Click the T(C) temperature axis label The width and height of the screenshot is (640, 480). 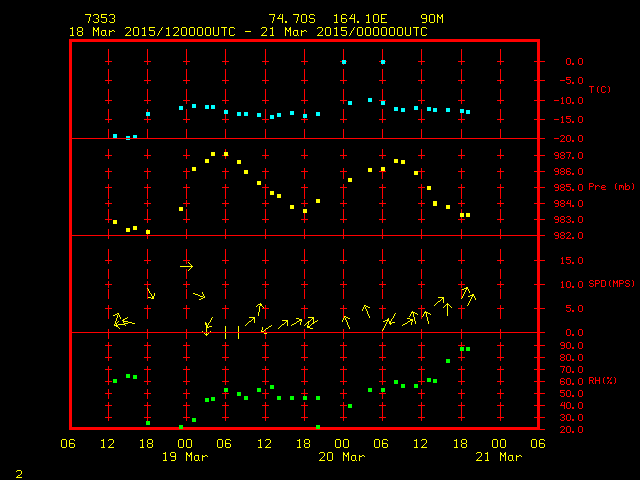tap(599, 90)
